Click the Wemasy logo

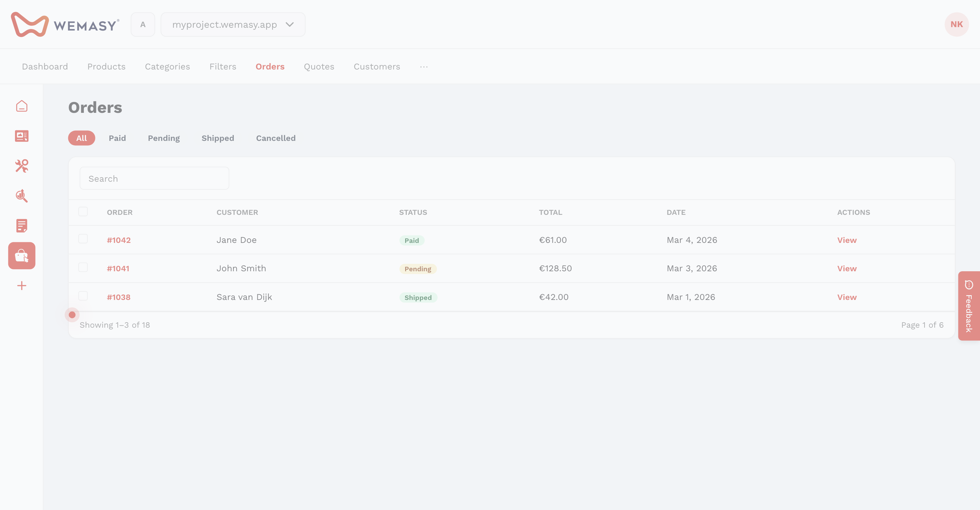pos(65,24)
